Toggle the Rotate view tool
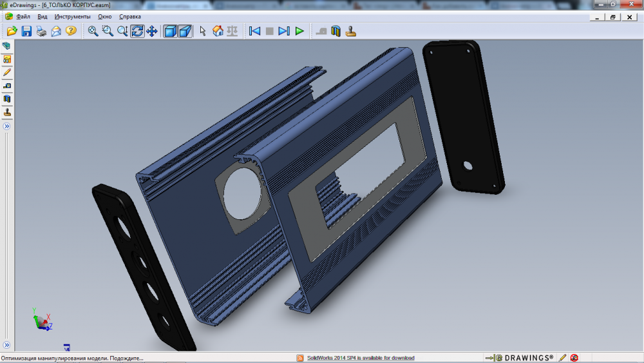The width and height of the screenshot is (644, 363). (137, 31)
